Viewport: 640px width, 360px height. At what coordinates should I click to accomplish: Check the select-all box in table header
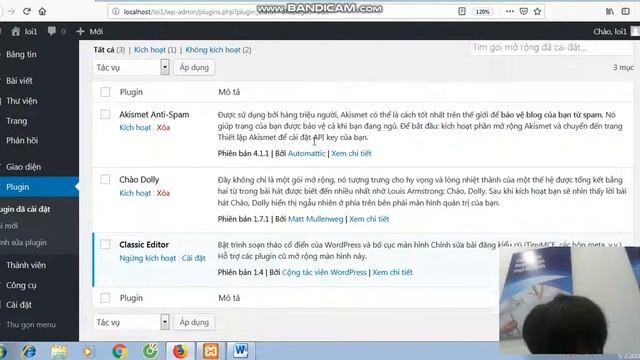tap(105, 92)
